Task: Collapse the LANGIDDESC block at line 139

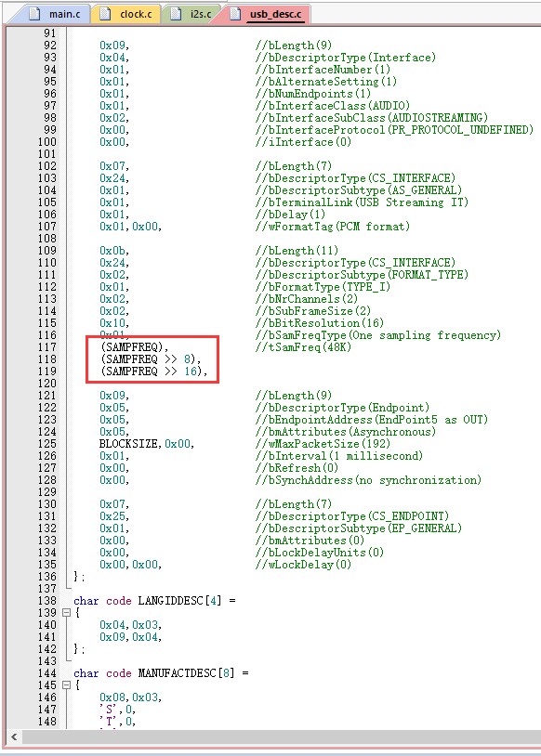Action: pos(66,613)
